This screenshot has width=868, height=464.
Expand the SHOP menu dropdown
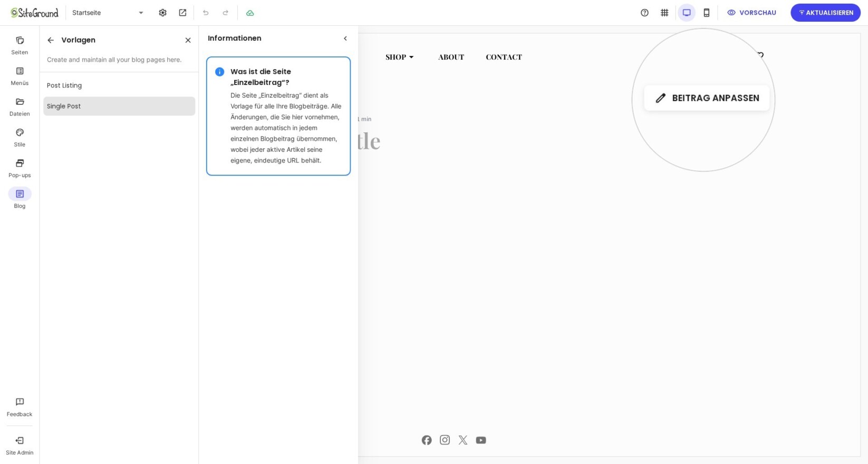point(400,57)
